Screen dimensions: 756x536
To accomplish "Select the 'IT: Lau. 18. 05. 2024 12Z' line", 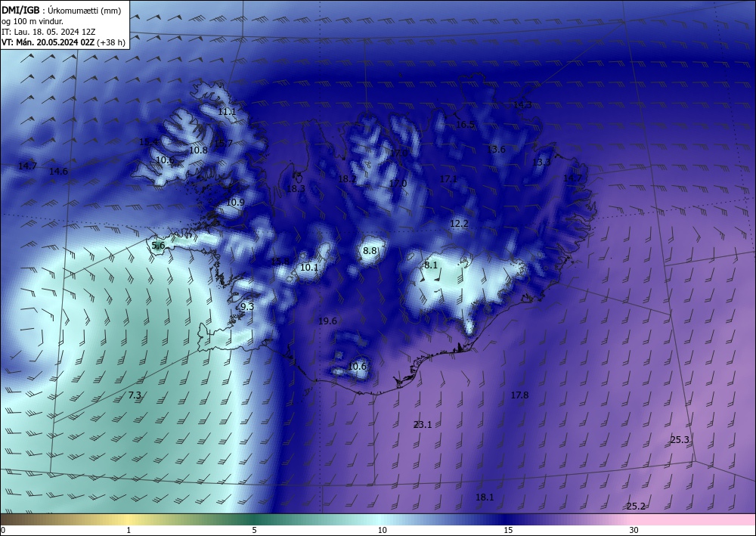I will click(48, 32).
